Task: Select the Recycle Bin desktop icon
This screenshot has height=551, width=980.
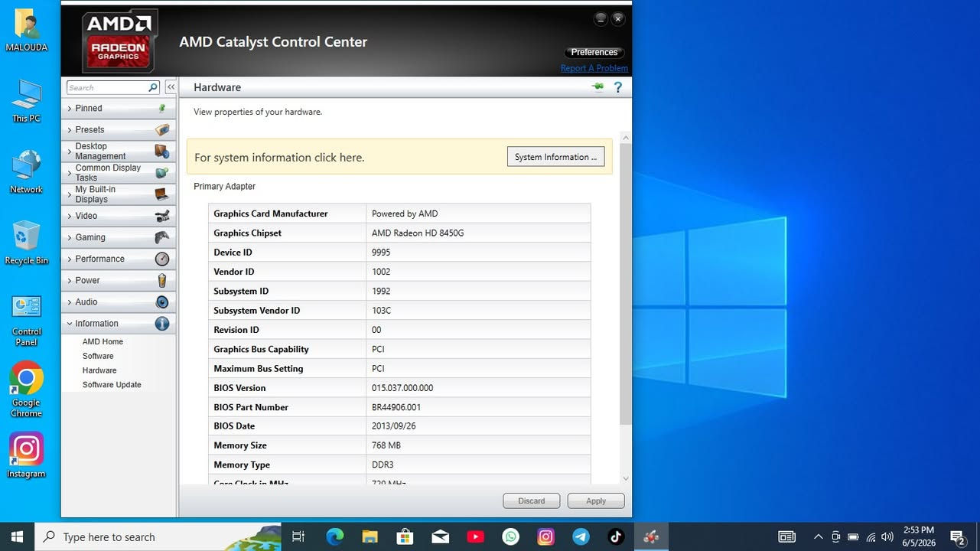Action: (x=27, y=243)
